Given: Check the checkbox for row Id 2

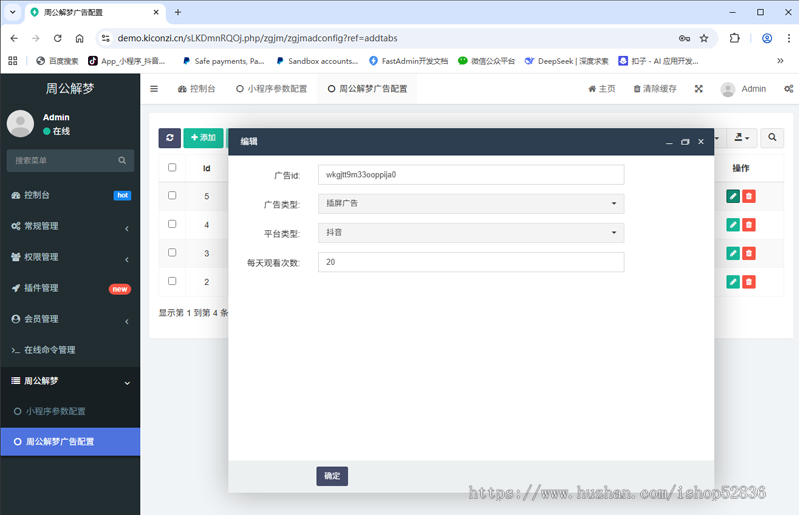Looking at the screenshot, I should (x=172, y=281).
